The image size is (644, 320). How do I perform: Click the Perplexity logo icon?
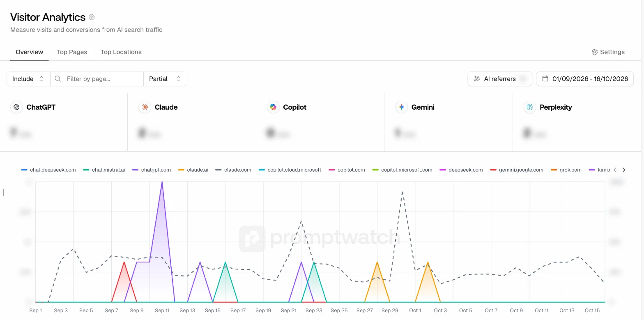(x=529, y=107)
